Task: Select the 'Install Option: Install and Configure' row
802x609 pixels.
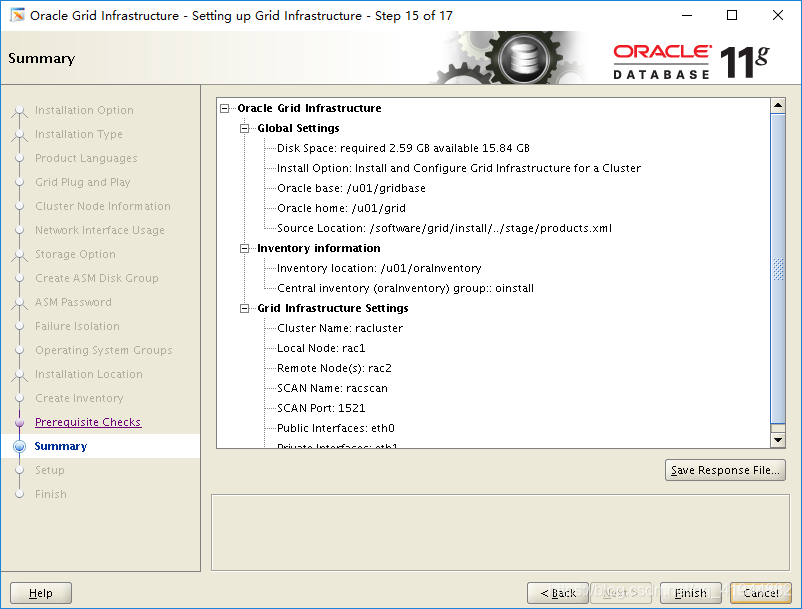Action: pos(459,168)
